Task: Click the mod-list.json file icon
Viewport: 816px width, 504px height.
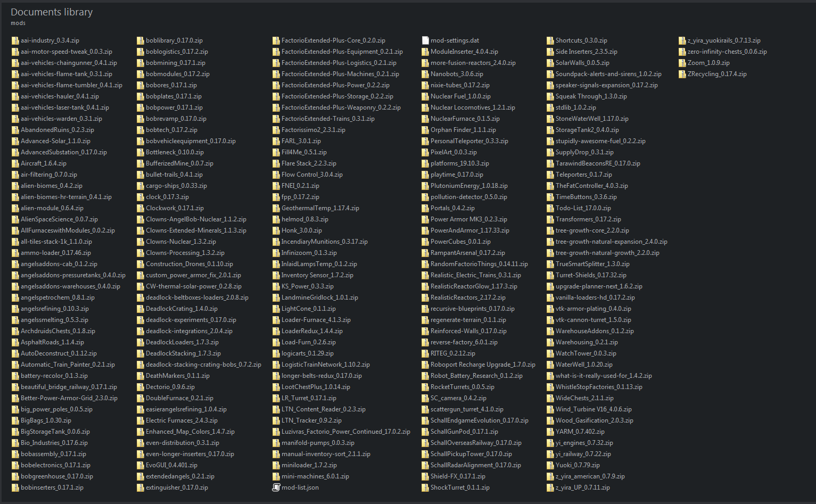Action: [x=276, y=488]
